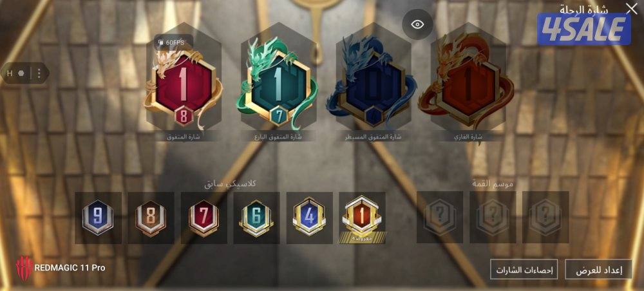Choose the bronze classic badge number 8
This screenshot has height=291, width=644.
pyautogui.click(x=151, y=218)
